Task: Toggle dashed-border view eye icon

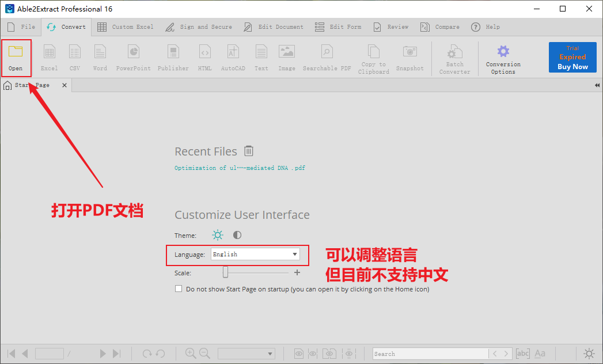Action: coord(349,354)
